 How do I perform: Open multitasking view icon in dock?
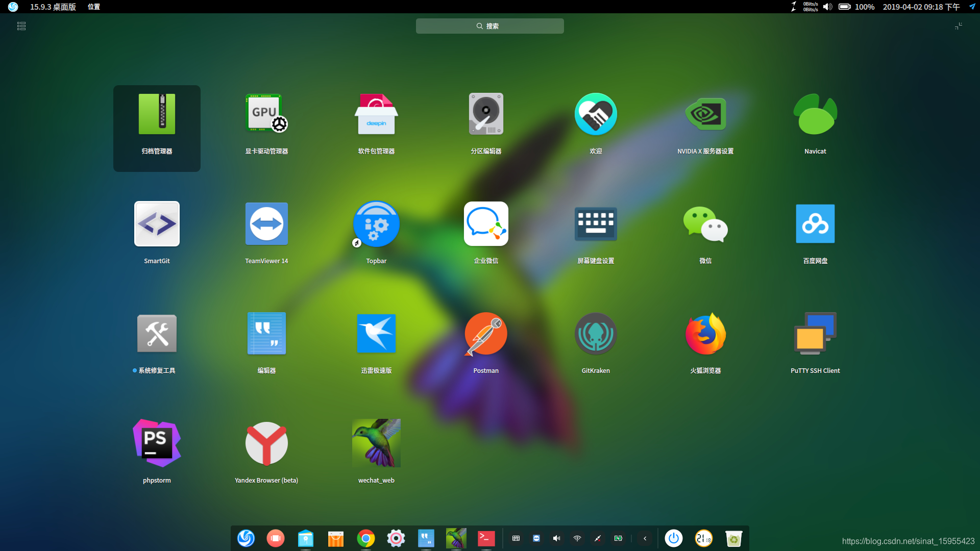click(276, 538)
